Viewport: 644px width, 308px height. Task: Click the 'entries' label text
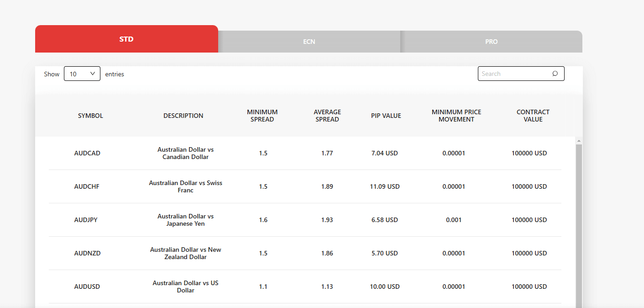click(x=115, y=74)
